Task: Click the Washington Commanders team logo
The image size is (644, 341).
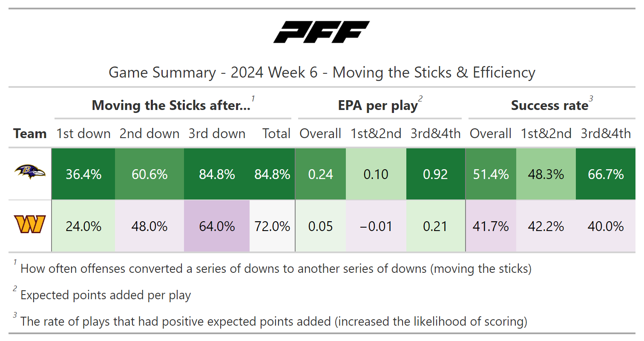Action: coord(30,224)
